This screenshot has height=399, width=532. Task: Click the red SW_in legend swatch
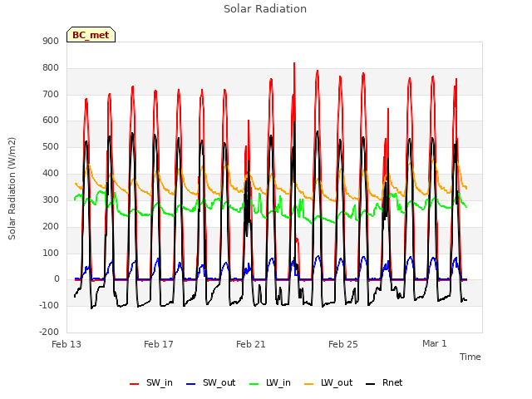click(x=135, y=384)
